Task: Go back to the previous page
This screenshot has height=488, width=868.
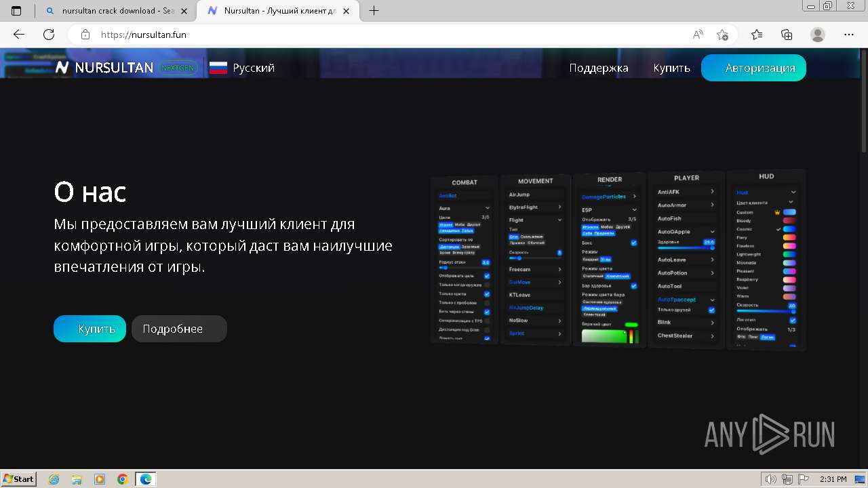Action: click(x=19, y=35)
